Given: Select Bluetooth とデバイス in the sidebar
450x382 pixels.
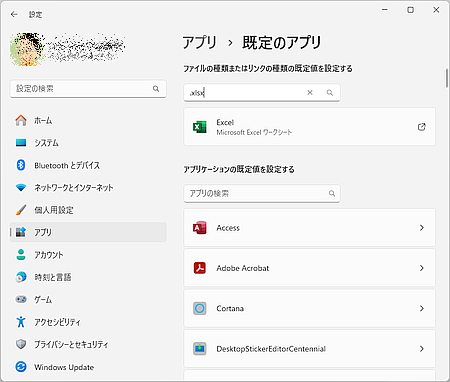Looking at the screenshot, I should pos(88,165).
